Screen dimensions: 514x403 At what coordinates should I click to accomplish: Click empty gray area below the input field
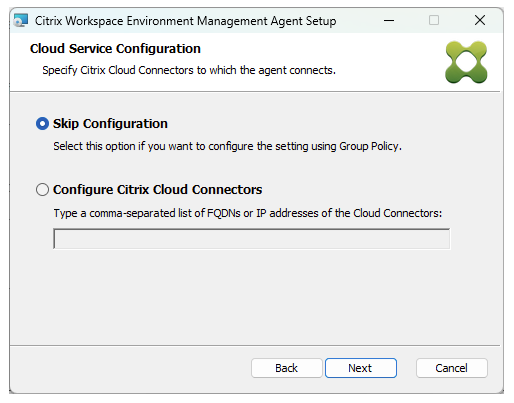point(255,297)
